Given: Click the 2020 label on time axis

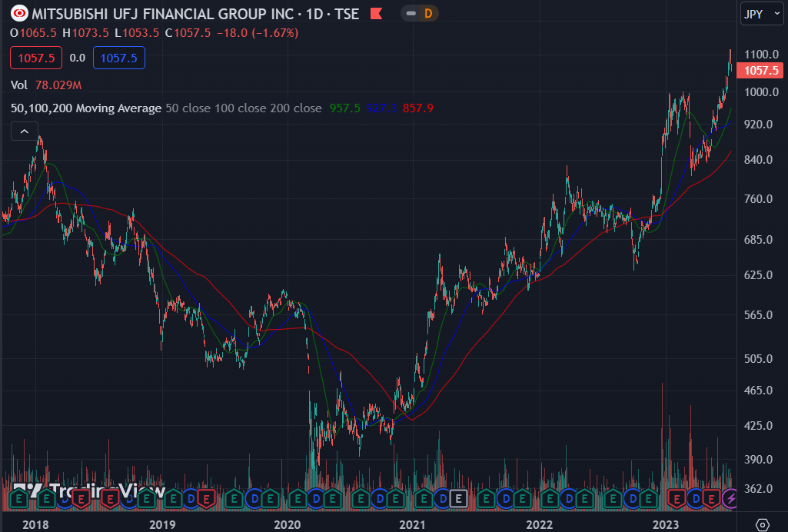Looking at the screenshot, I should click(288, 525).
